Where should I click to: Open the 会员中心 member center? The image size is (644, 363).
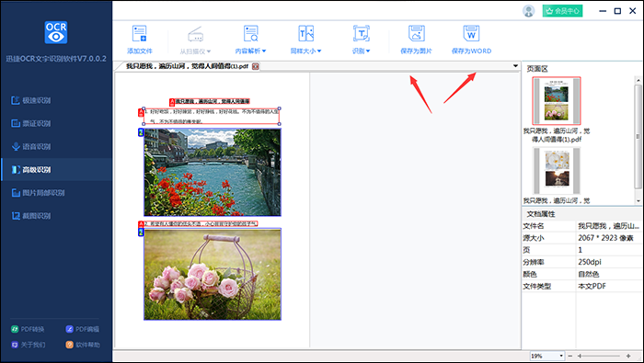562,11
